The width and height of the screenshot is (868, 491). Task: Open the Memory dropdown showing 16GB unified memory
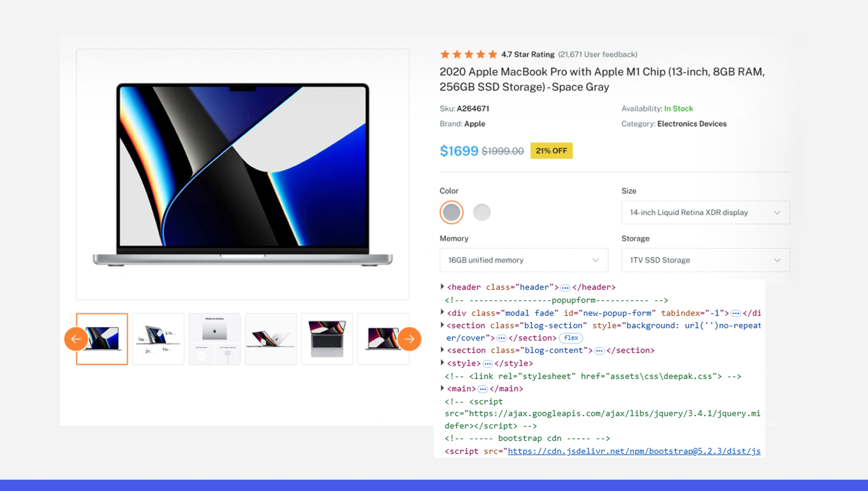[x=523, y=260]
